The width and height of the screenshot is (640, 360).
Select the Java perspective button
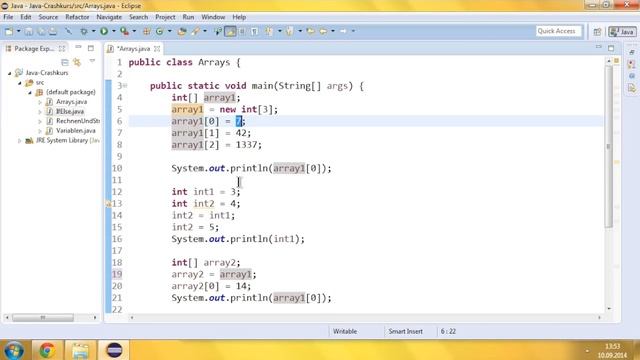click(622, 32)
